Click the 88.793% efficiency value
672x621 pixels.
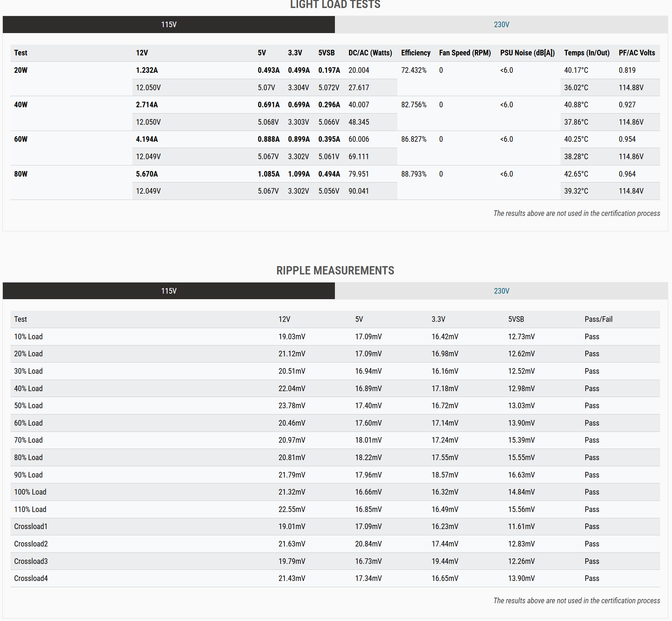413,174
